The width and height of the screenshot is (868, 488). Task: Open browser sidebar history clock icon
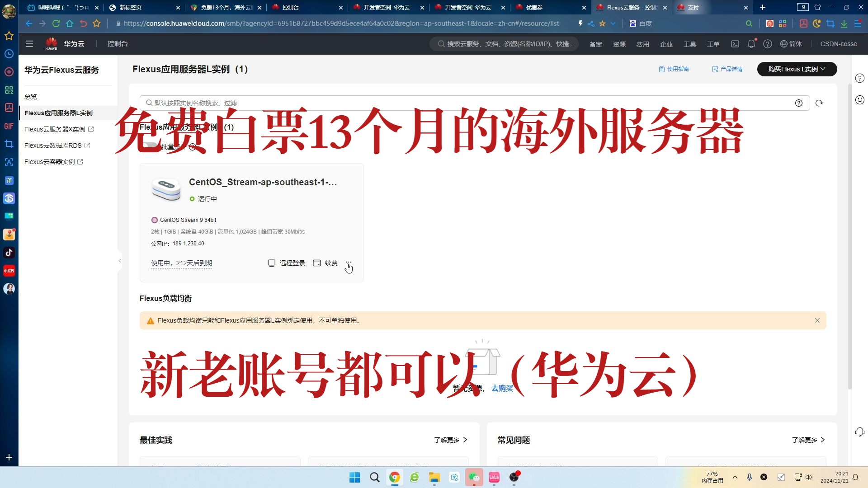pos(9,54)
